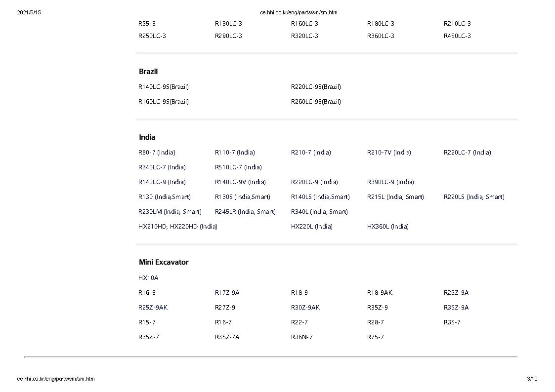Click the R28-7 link
The height and width of the screenshot is (392, 555).
pos(376,323)
